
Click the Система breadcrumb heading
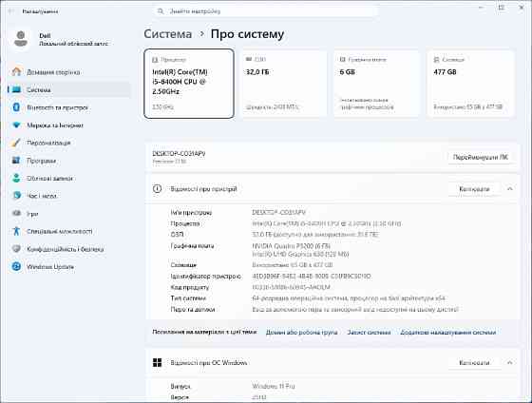coord(167,34)
